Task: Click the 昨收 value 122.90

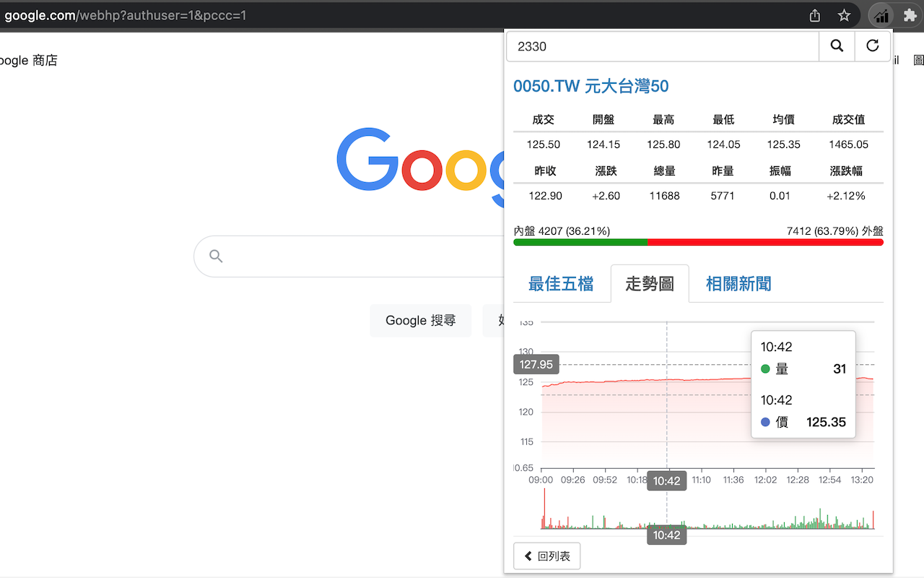Action: coord(544,196)
